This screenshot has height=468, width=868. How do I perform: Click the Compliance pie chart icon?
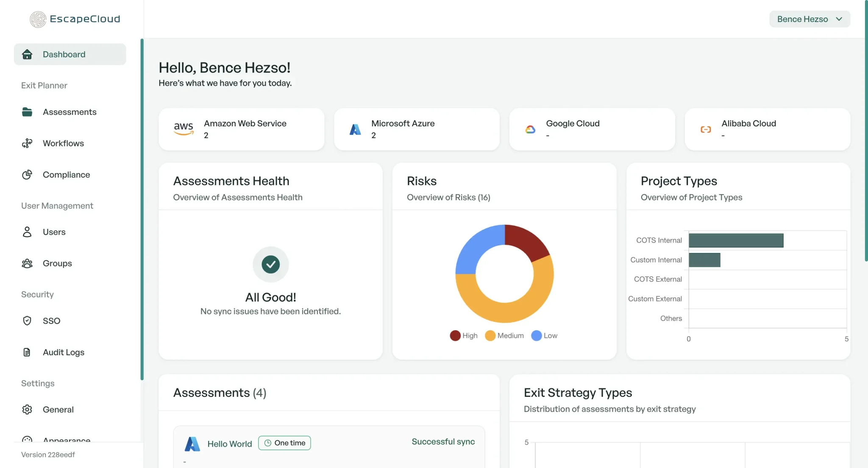pyautogui.click(x=27, y=175)
